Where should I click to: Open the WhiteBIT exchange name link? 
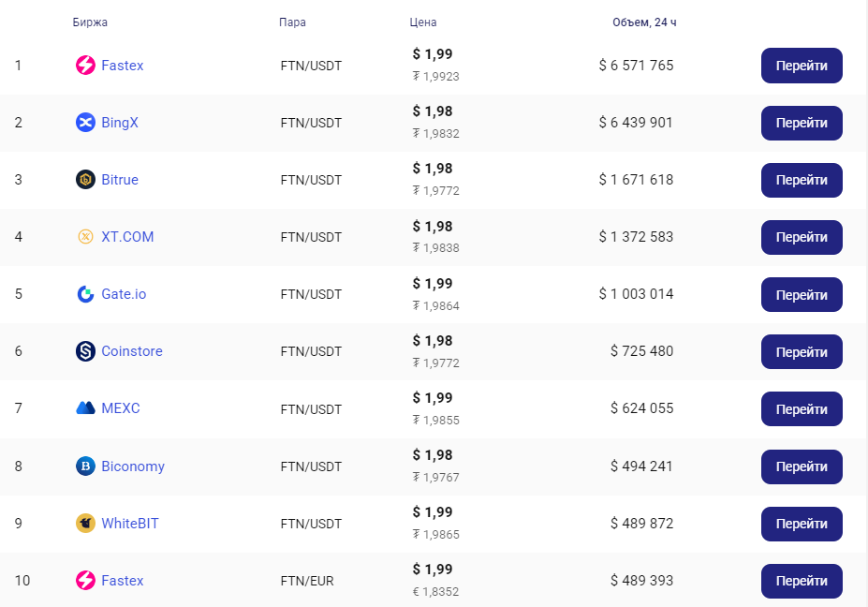tap(130, 524)
